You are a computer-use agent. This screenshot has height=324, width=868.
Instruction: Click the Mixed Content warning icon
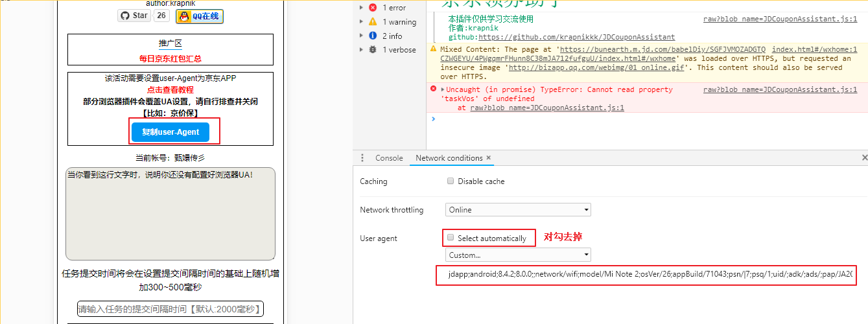click(x=432, y=49)
